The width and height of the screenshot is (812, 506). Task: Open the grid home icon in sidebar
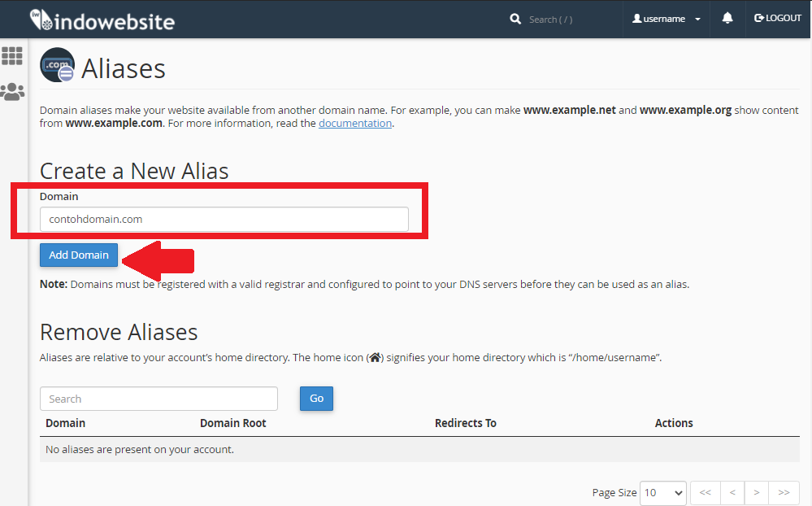point(12,56)
